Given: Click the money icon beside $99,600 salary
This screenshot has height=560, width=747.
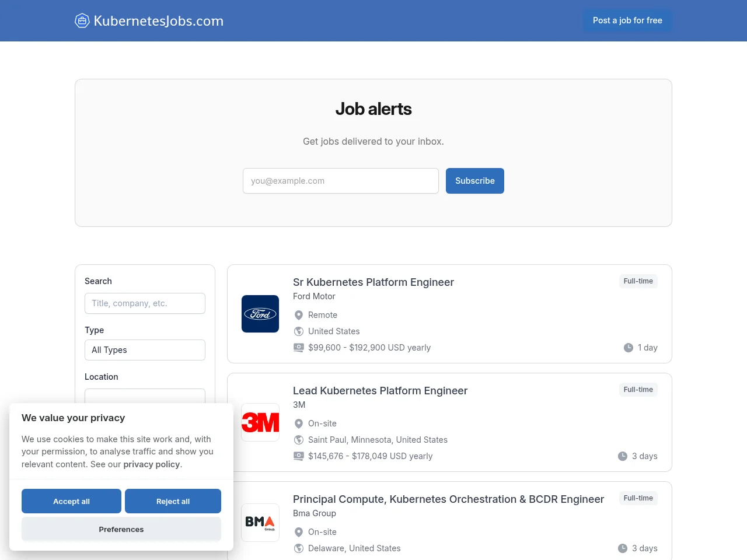Looking at the screenshot, I should pos(299,348).
